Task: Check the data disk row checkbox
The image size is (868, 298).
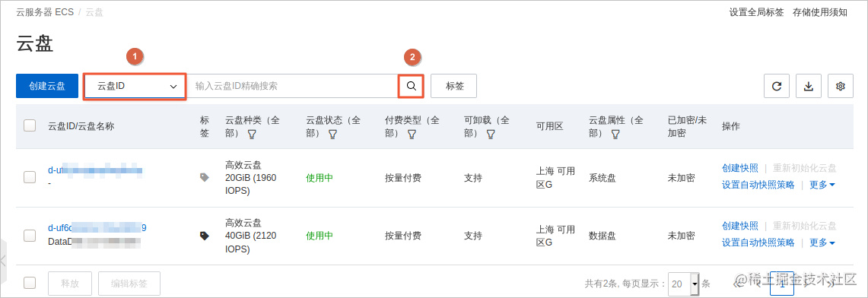Action: (x=30, y=236)
